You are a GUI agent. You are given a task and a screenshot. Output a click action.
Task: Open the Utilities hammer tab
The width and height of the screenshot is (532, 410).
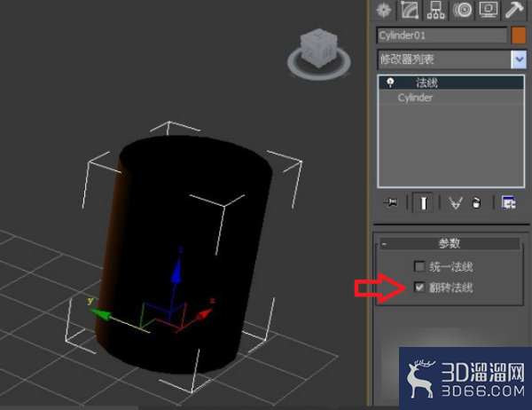514,10
